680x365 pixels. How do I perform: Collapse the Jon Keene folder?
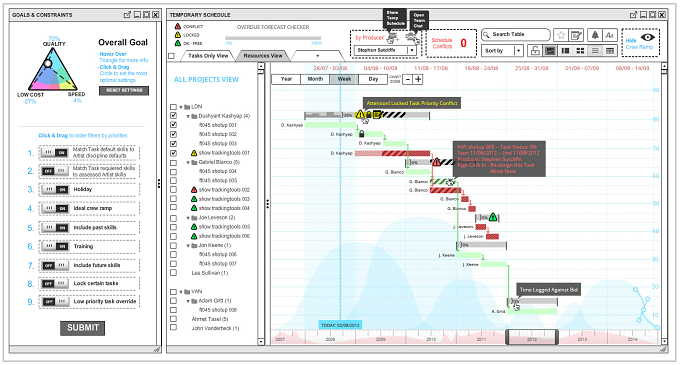[x=188, y=245]
